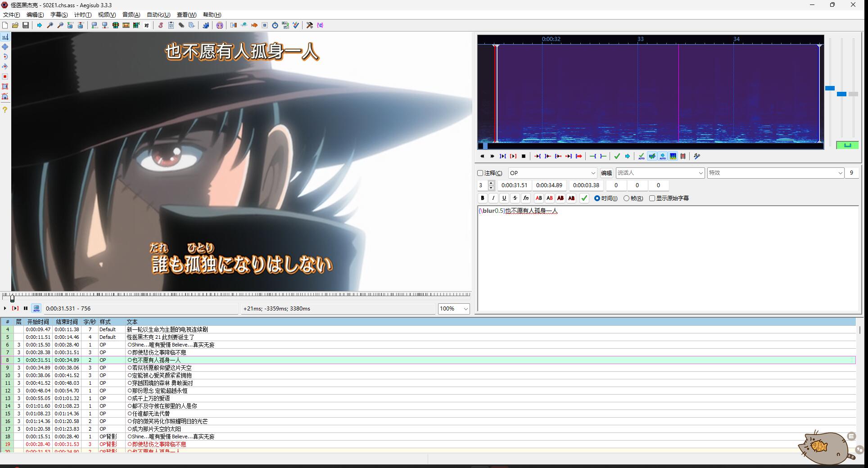Increase the layer number with up stepper
The height and width of the screenshot is (468, 868).
coord(491,183)
